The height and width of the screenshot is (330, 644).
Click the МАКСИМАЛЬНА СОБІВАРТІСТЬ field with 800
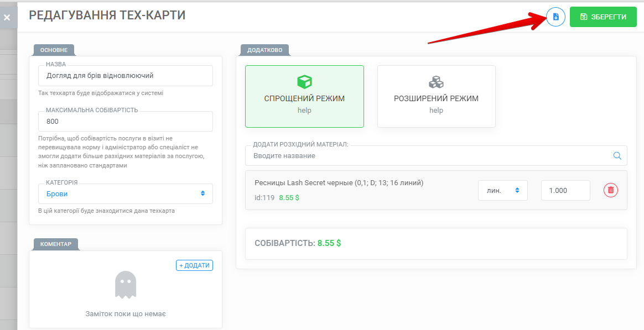pos(125,122)
